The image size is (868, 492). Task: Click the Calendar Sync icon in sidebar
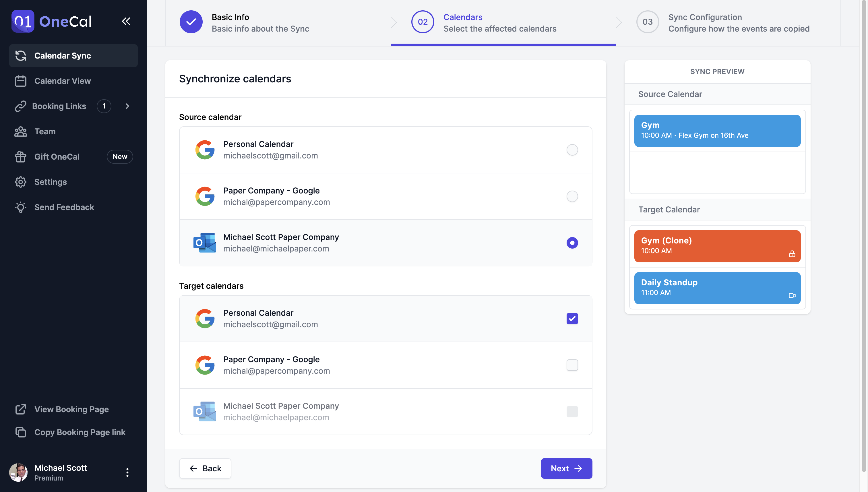click(x=21, y=56)
